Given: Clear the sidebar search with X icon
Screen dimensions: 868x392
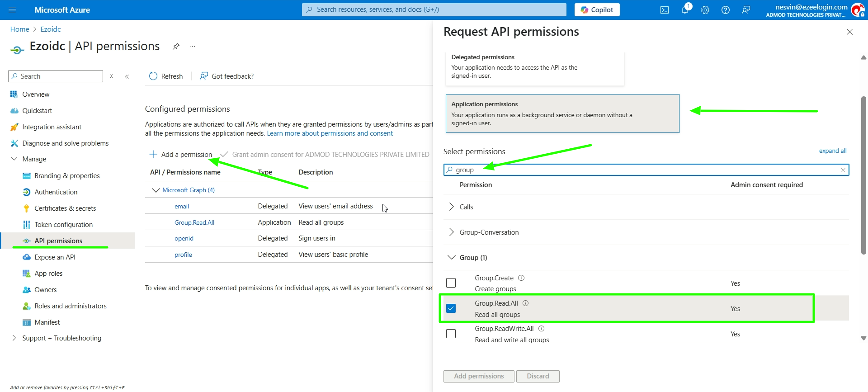Looking at the screenshot, I should tap(111, 76).
